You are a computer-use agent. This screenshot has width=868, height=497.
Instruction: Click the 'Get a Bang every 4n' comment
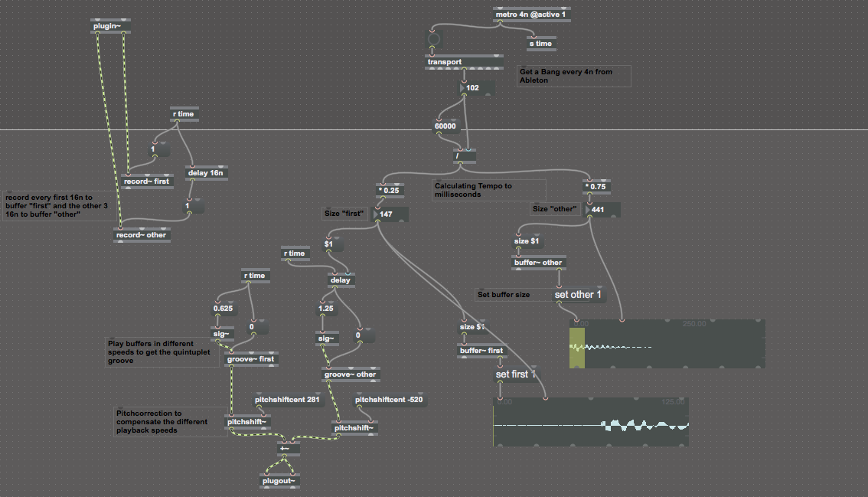[574, 76]
